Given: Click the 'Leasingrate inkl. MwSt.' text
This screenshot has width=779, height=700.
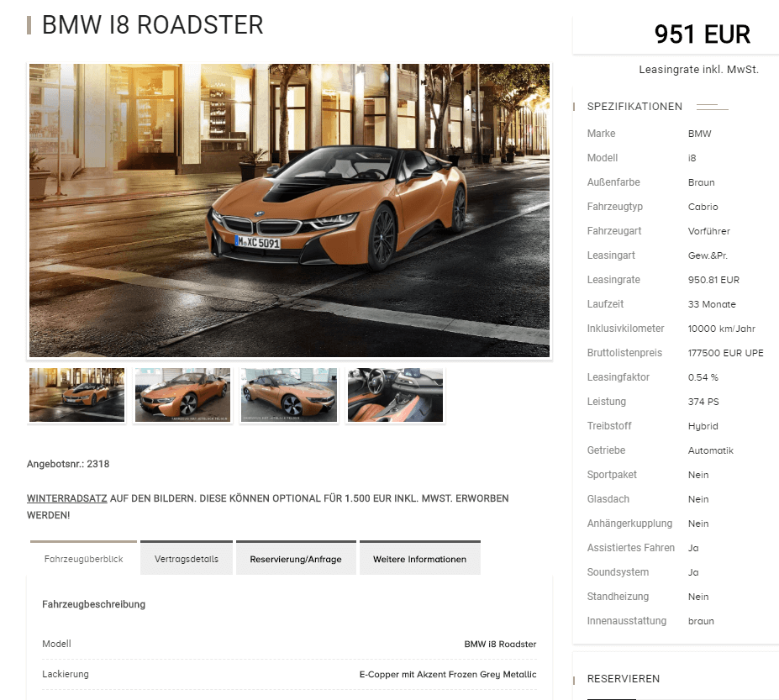Looking at the screenshot, I should (698, 70).
